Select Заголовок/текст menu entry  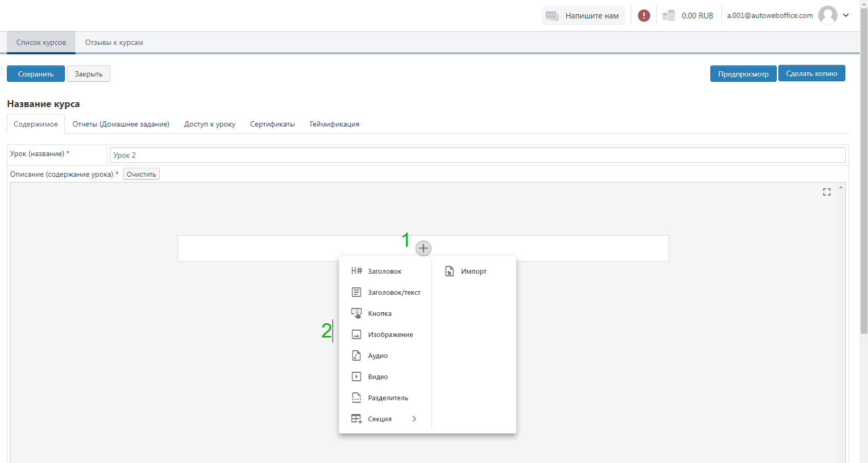coord(393,292)
